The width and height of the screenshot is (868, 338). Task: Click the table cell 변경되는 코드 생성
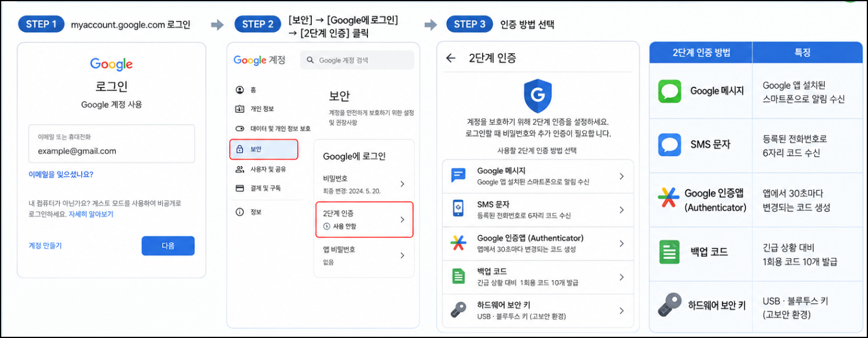796,208
